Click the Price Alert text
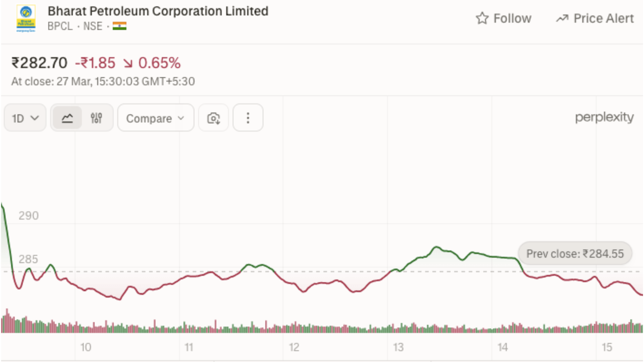The height and width of the screenshot is (362, 644). coord(603,18)
